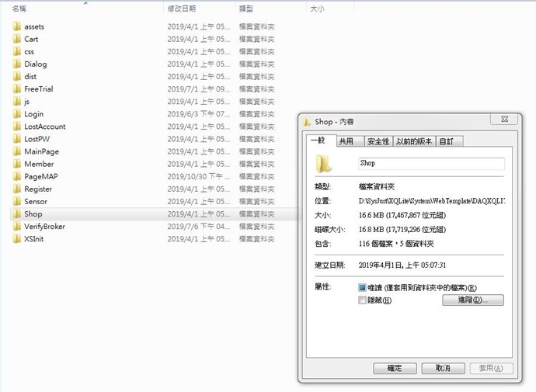Select the XSInit folder name
This screenshot has width=536, height=392.
click(34, 238)
